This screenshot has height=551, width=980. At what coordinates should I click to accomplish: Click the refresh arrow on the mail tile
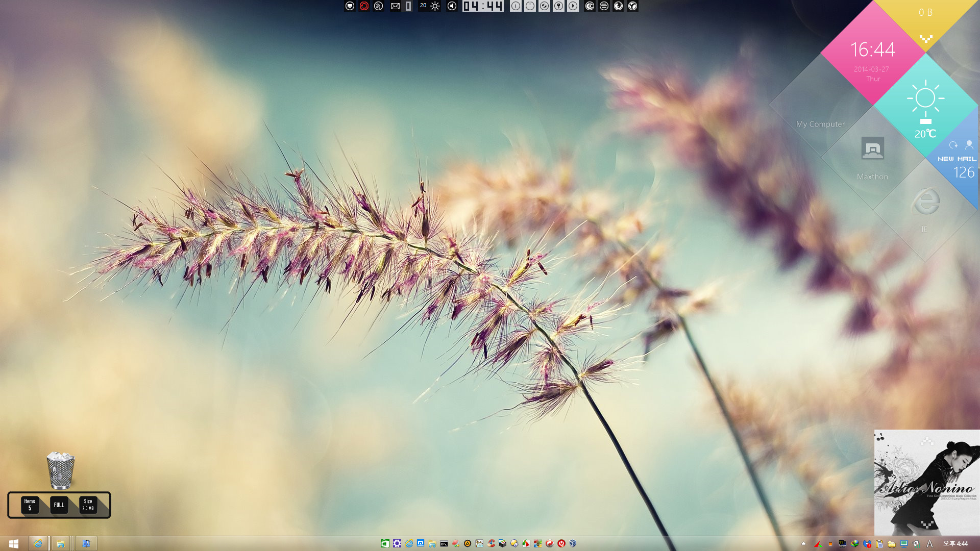(953, 145)
